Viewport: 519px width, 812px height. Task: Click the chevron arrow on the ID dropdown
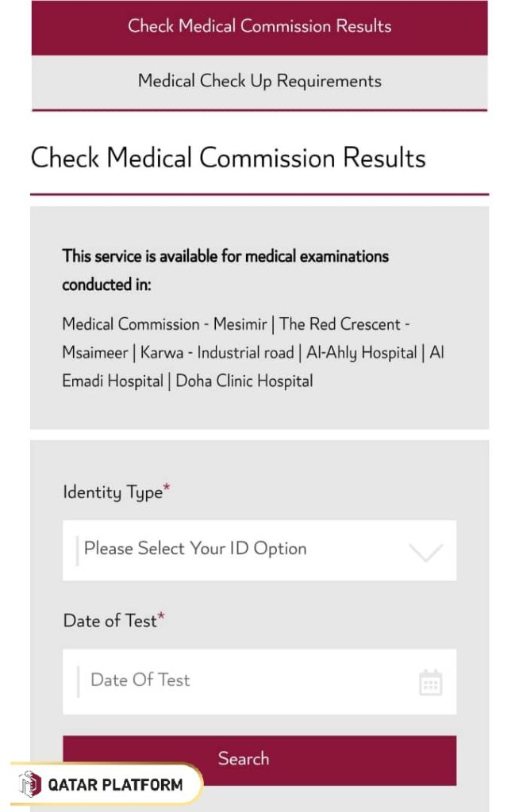click(x=426, y=550)
